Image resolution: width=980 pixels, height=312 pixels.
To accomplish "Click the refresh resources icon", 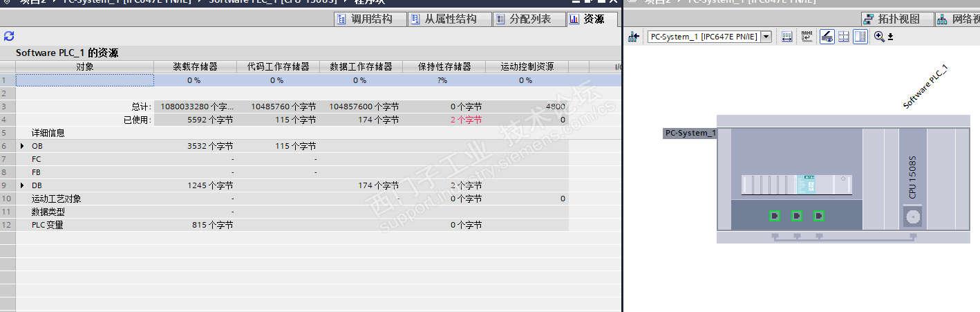I will pos(9,36).
